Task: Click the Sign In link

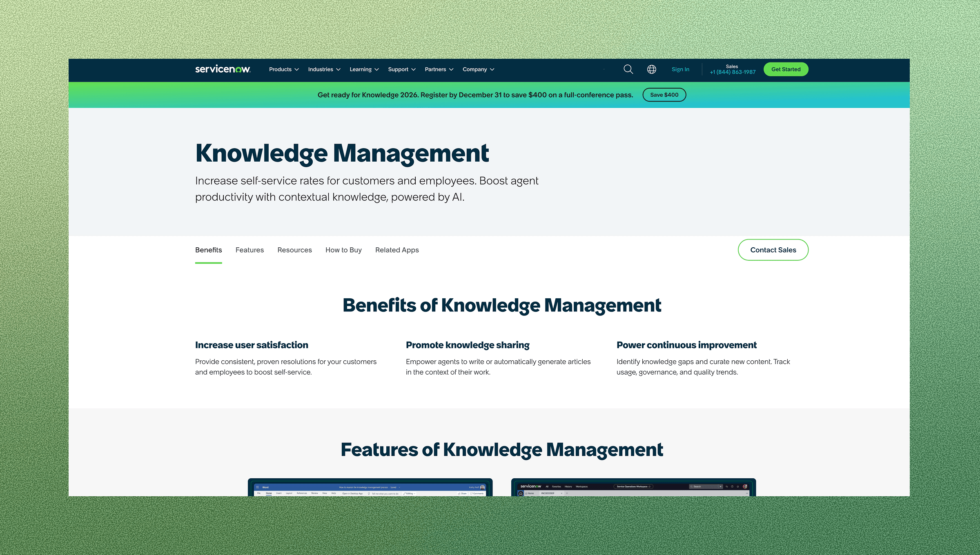Action: 680,69
